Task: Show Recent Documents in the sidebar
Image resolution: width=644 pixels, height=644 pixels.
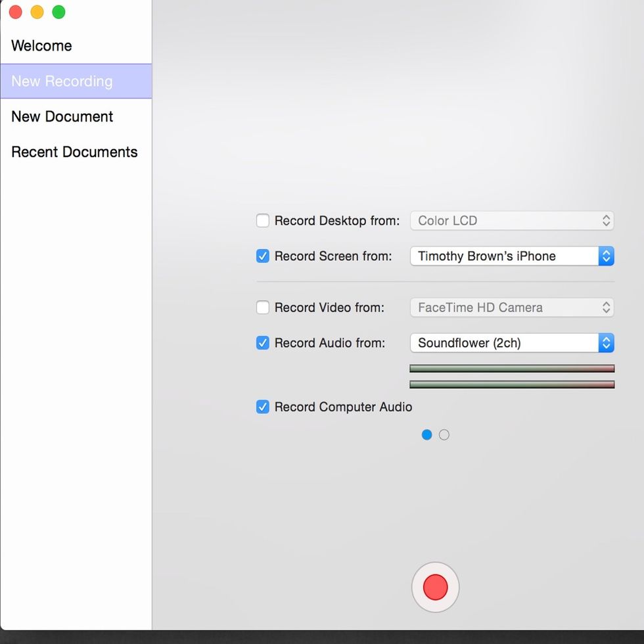Action: tap(74, 152)
